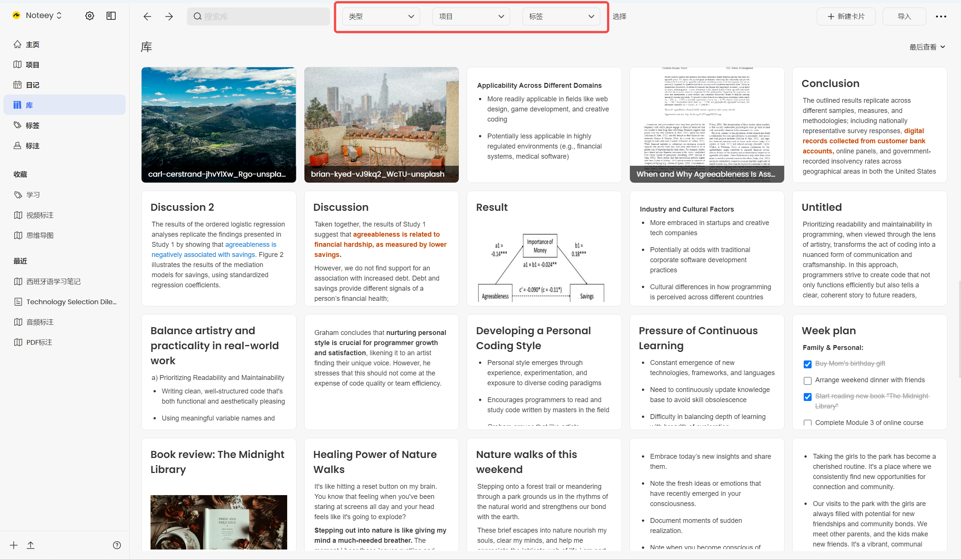Open the When and Why Agreeableness PDF card
Image resolution: width=961 pixels, height=560 pixels.
coord(706,125)
